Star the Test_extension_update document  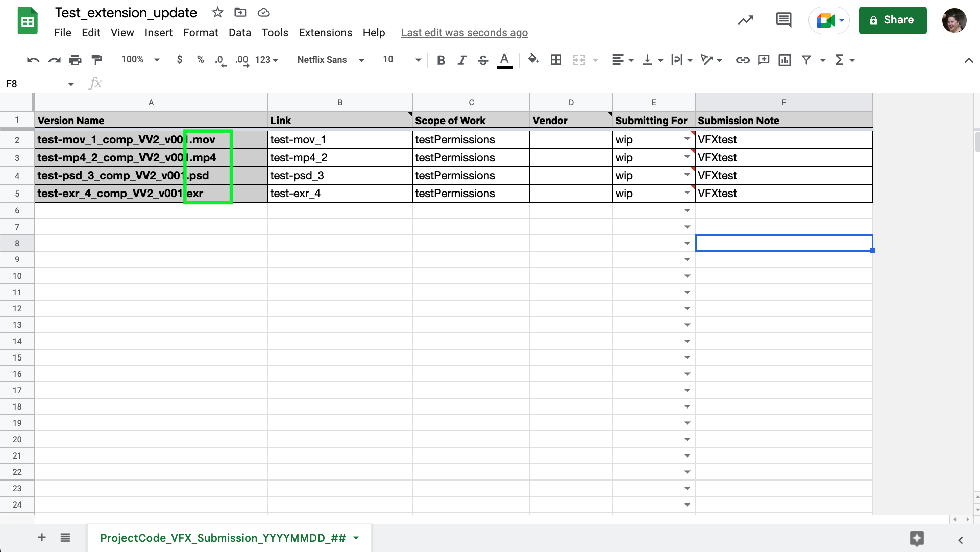click(217, 13)
